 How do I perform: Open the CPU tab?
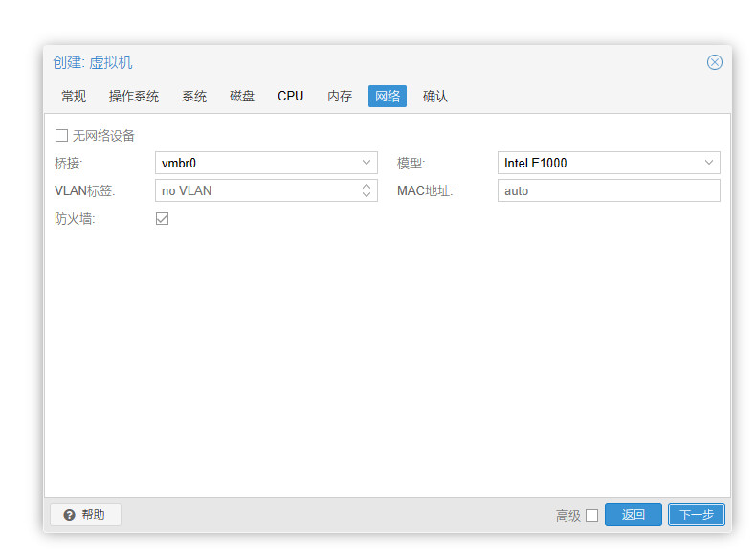click(x=290, y=97)
